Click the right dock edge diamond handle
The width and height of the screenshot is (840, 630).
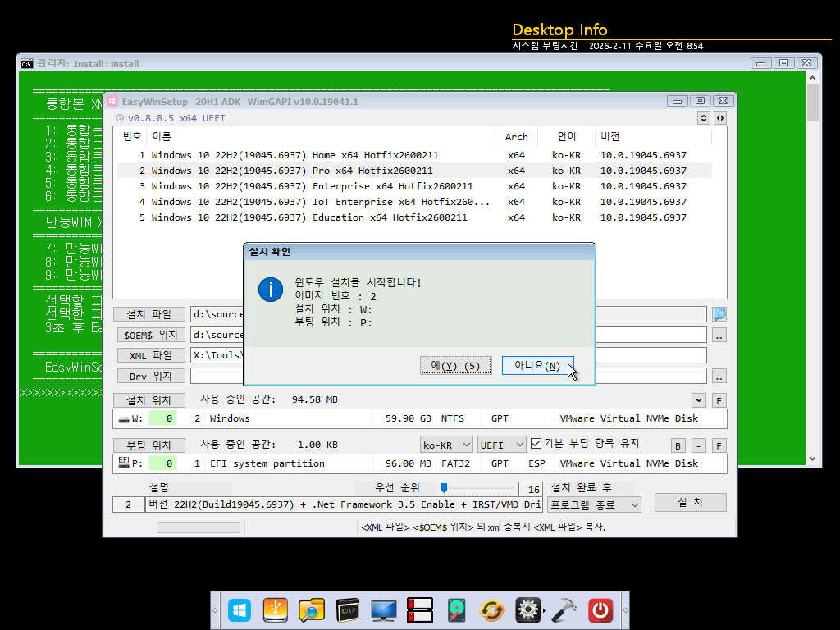[625, 610]
